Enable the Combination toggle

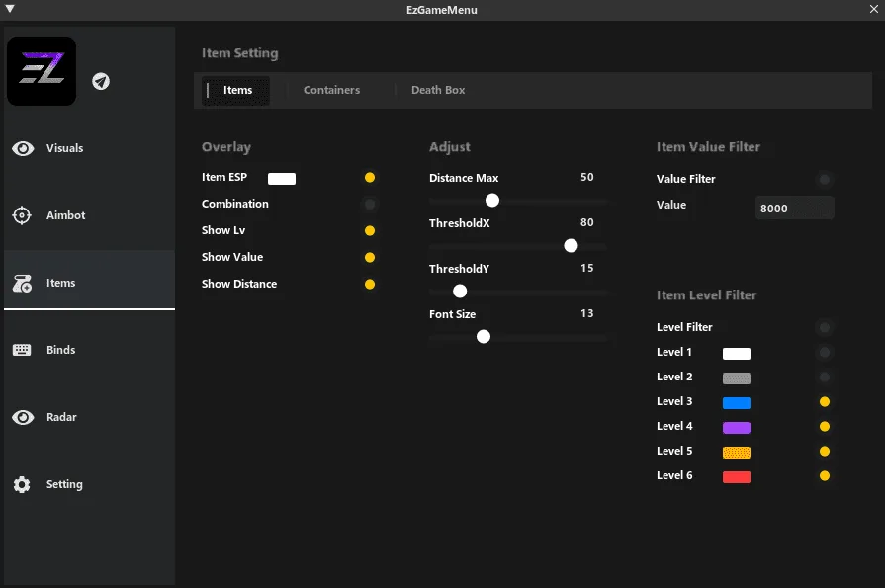coord(370,204)
